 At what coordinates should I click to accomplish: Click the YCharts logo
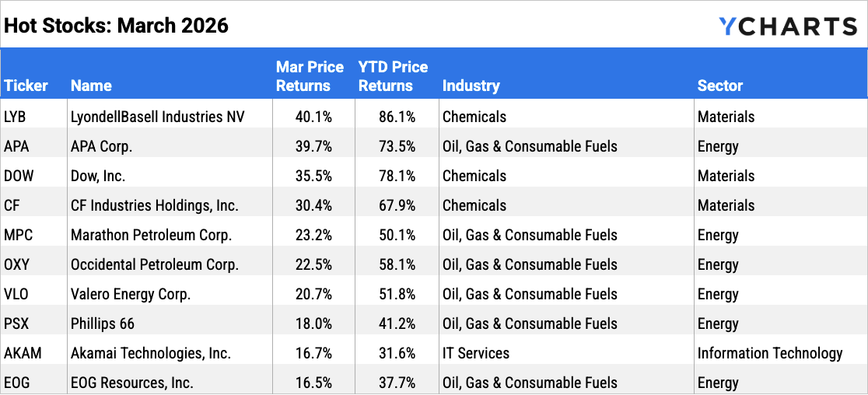coord(787,26)
